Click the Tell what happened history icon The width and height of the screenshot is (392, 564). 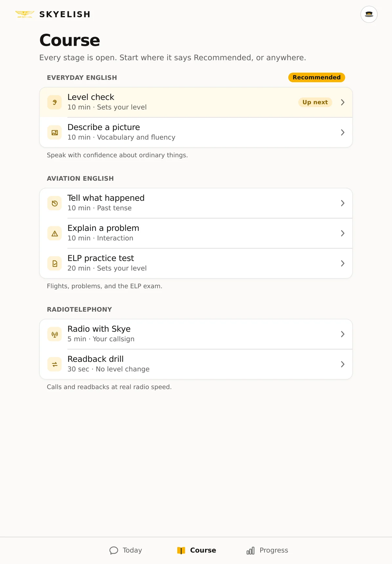(55, 203)
